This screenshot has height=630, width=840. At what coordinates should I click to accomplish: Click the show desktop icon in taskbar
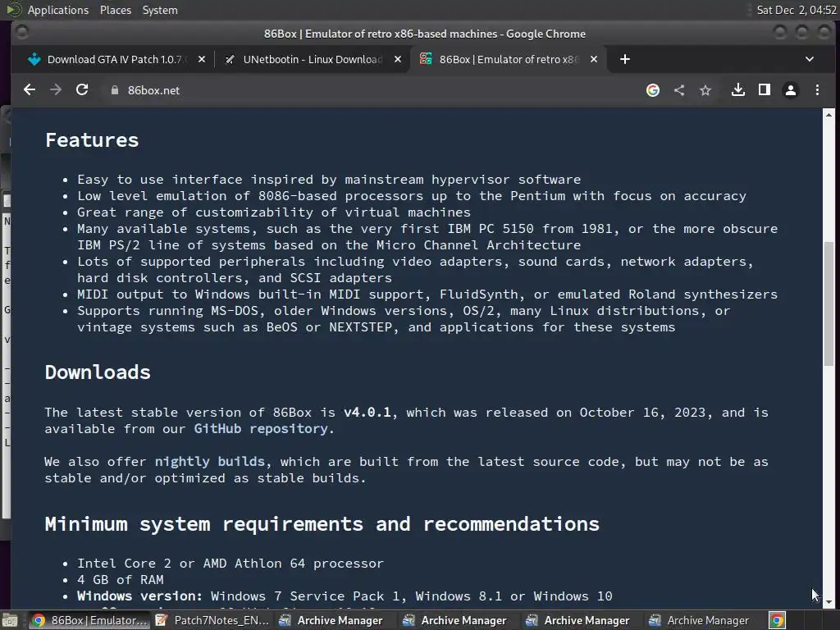pyautogui.click(x=10, y=620)
